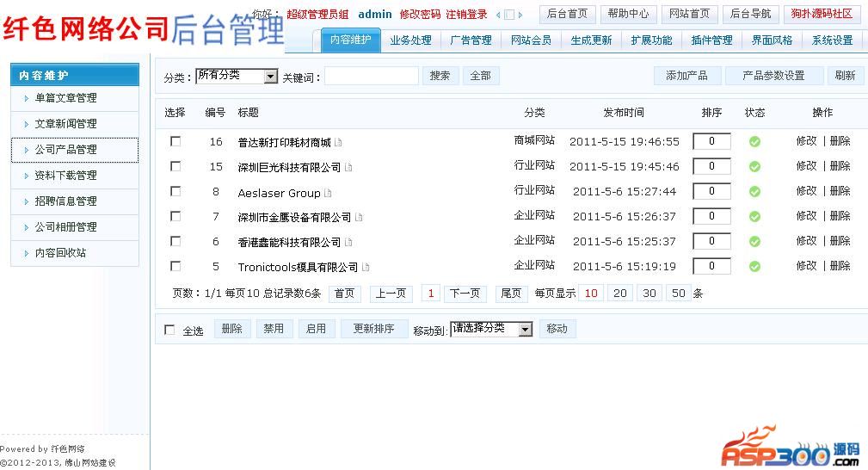
Task: Show 20 records per page
Action: 620,294
